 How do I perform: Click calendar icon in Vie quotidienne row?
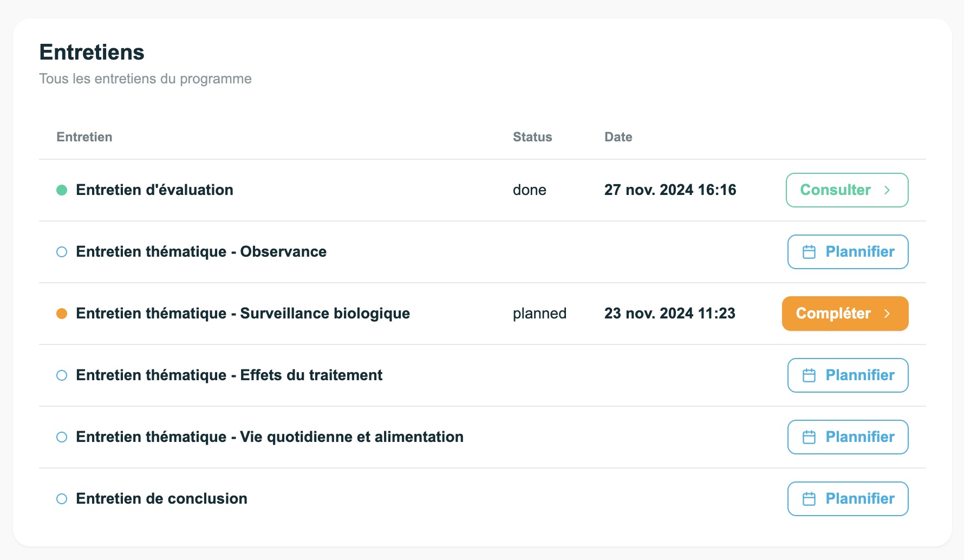[809, 437]
